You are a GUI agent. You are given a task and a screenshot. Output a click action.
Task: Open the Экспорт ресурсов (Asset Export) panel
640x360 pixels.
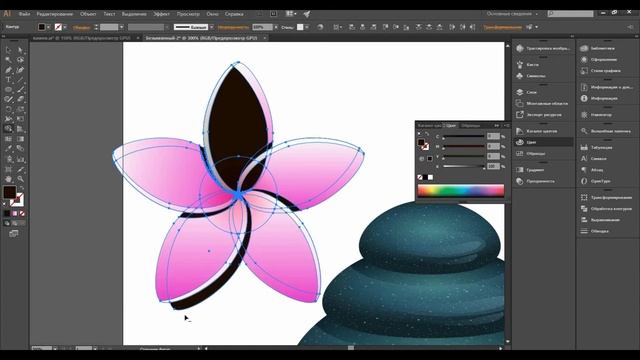pos(543,115)
